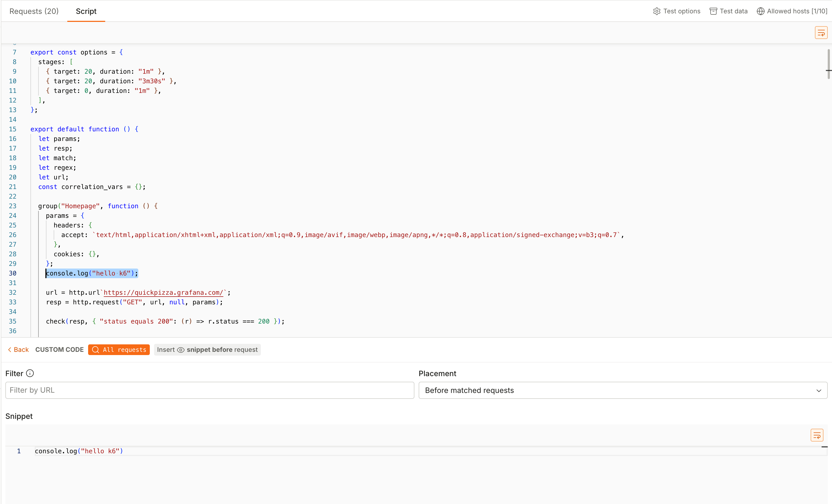Click duration "3m30s" stage line

pos(111,81)
